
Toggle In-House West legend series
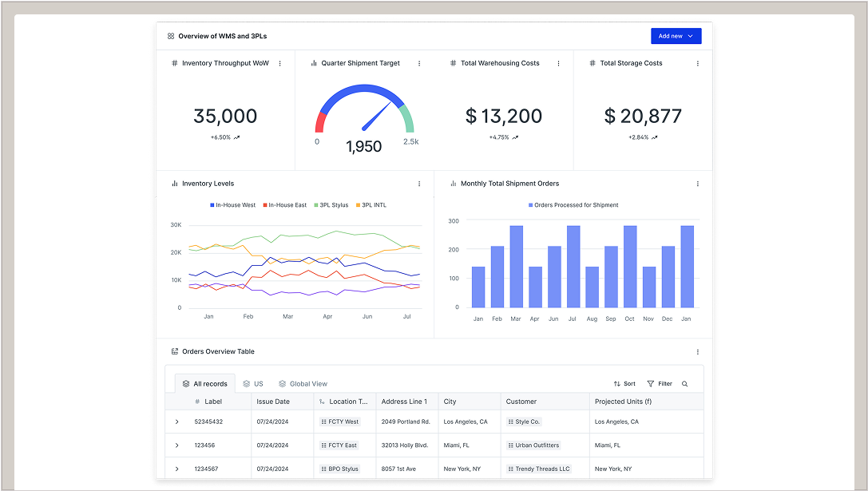(232, 205)
